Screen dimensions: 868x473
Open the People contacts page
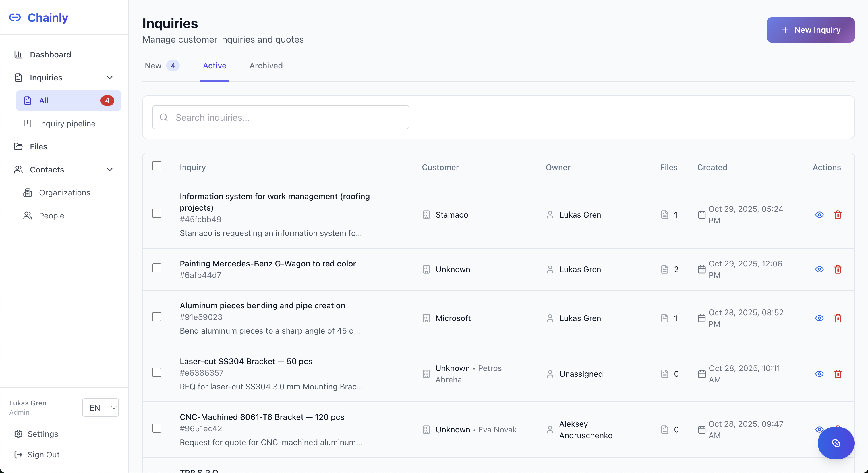[x=52, y=216]
